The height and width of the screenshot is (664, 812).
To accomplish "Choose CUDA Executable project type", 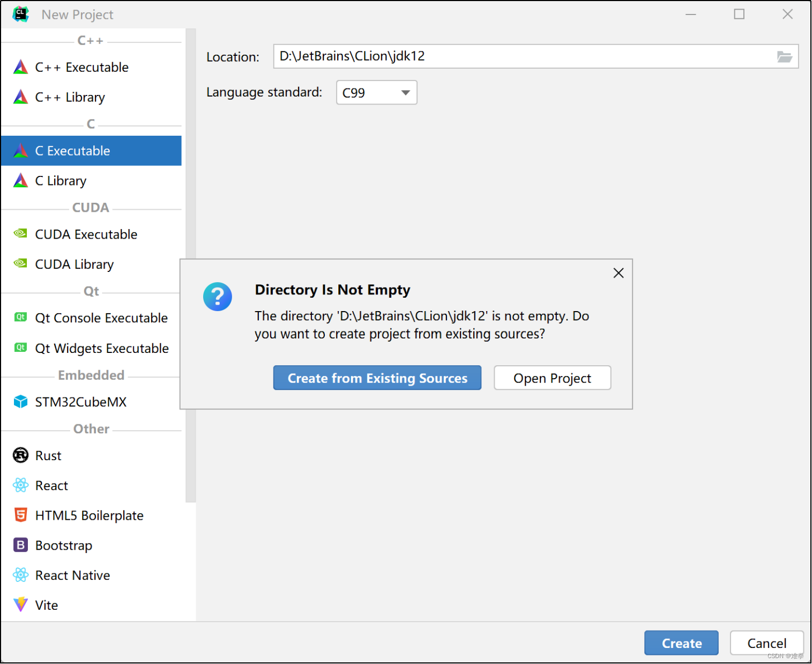I will [x=91, y=234].
